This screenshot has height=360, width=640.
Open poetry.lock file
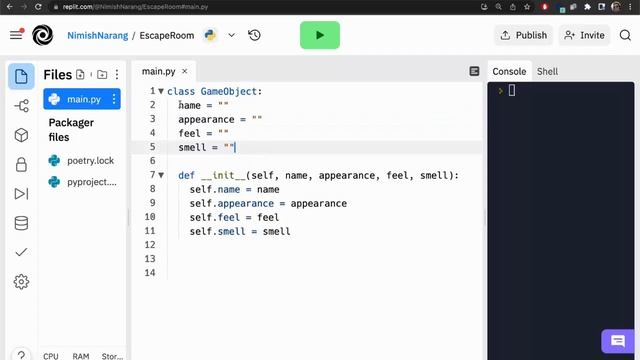[82, 160]
